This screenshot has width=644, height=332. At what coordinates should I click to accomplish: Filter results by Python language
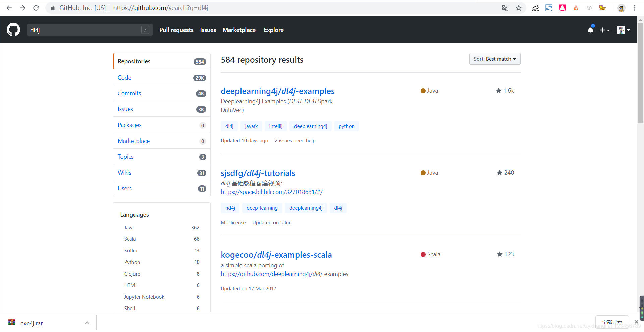(x=162, y=262)
